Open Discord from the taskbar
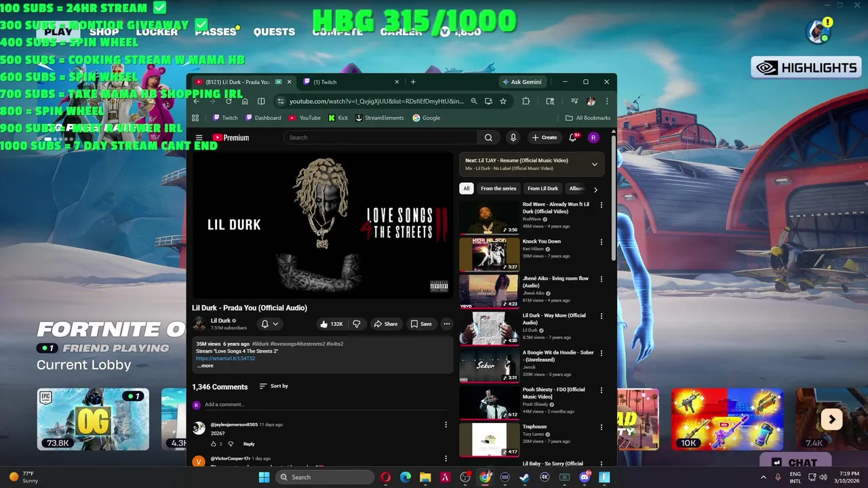Screen dimensions: 868x488 click(x=584, y=477)
